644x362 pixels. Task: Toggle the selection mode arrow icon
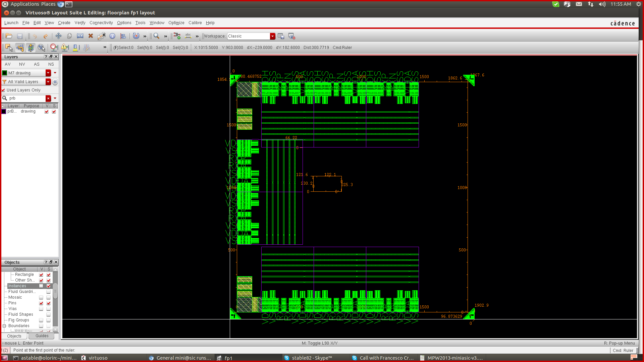click(x=9, y=48)
